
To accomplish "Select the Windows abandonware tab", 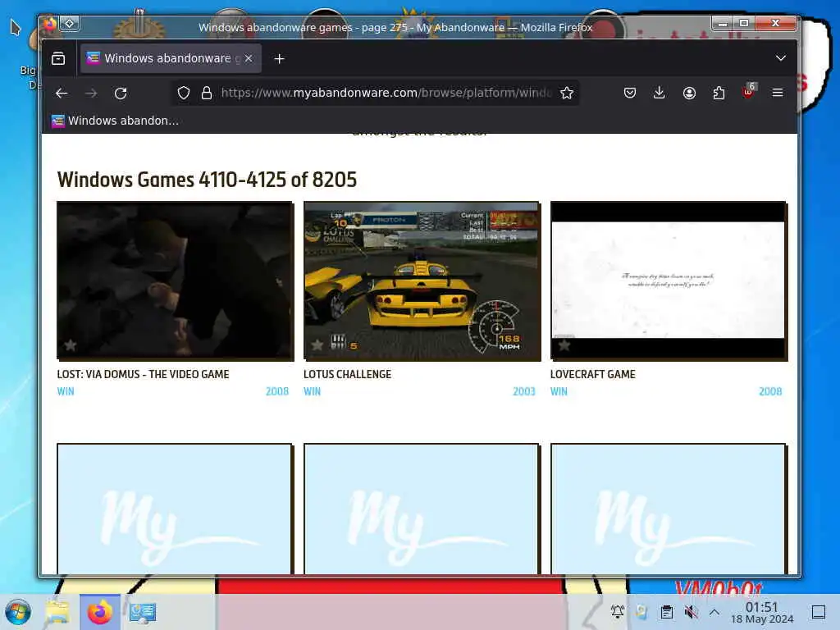I will 171,58.
